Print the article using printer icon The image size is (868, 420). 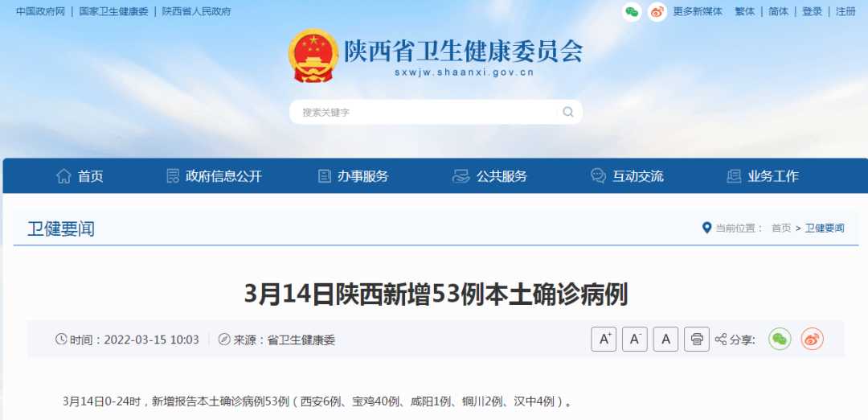[x=697, y=339]
